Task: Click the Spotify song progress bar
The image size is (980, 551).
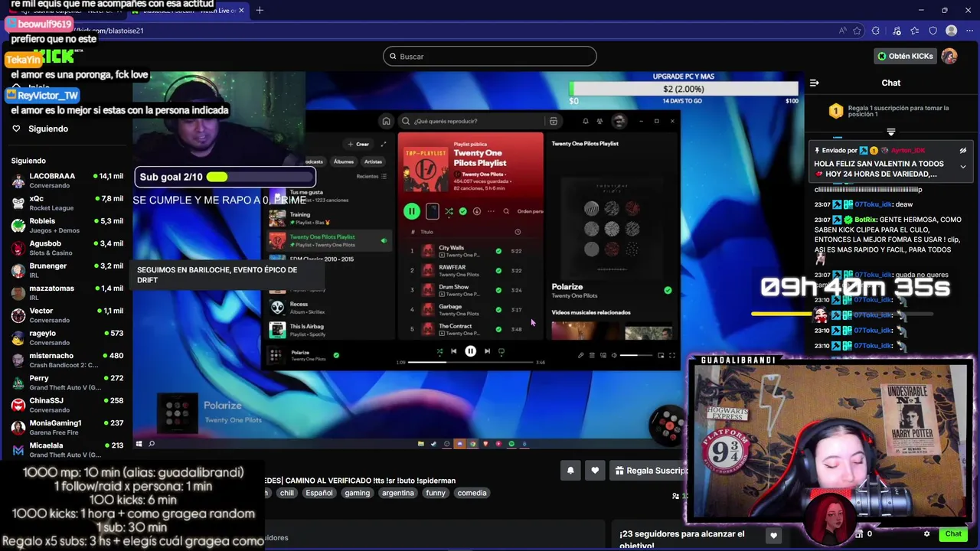Action: (470, 362)
